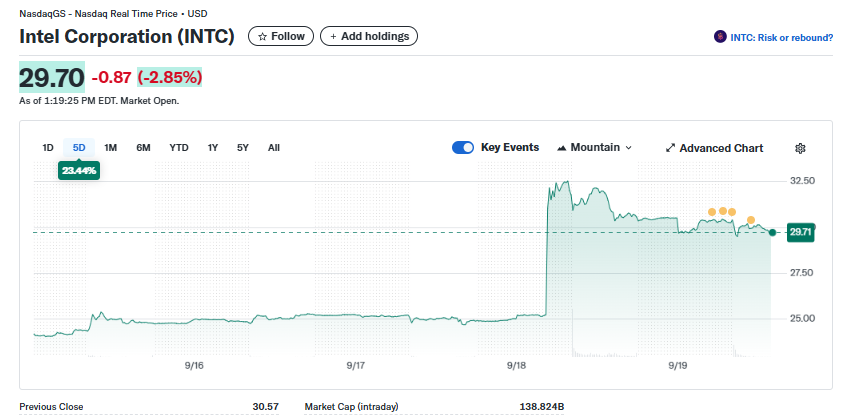Click the 23.44% change badge
The width and height of the screenshot is (846, 418).
click(x=79, y=171)
